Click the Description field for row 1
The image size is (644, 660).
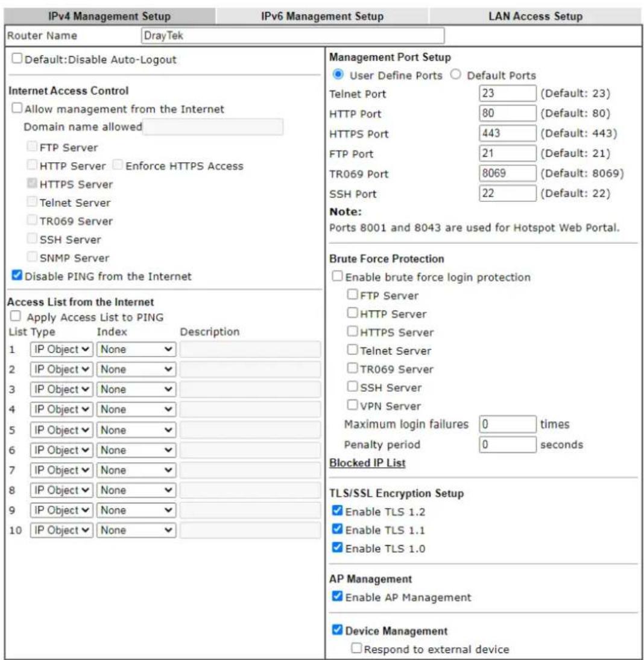(250, 350)
